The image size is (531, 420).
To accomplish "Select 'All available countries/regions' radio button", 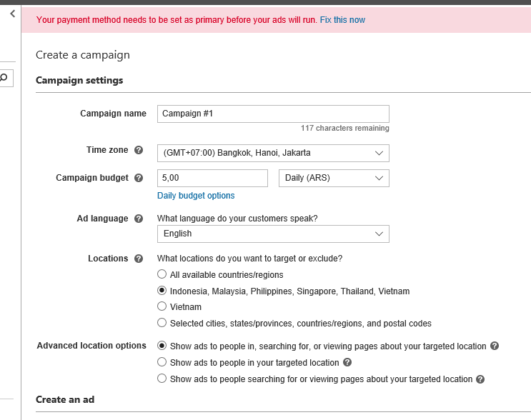I will coord(162,275).
